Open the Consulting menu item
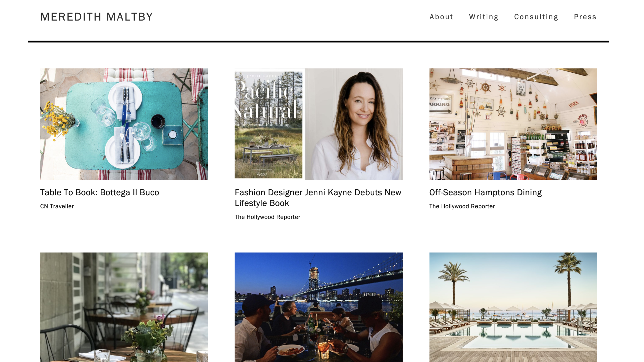This screenshot has height=362, width=644. (536, 17)
